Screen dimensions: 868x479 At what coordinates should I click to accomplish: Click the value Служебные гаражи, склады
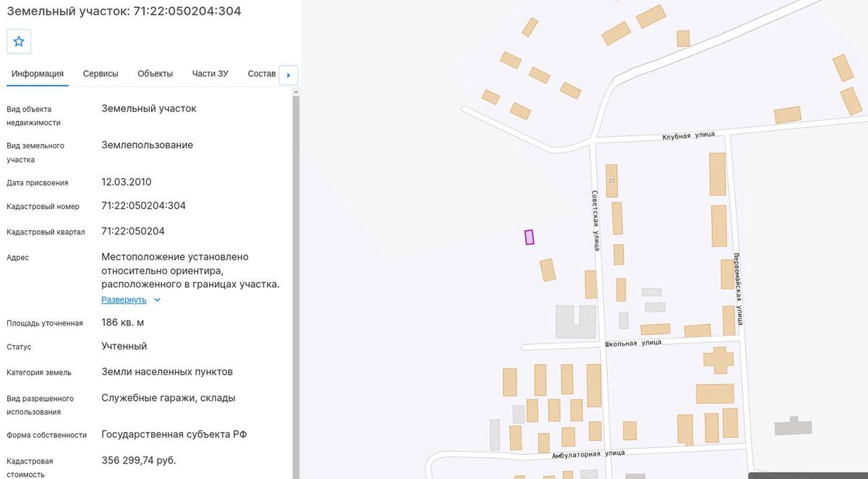169,398
